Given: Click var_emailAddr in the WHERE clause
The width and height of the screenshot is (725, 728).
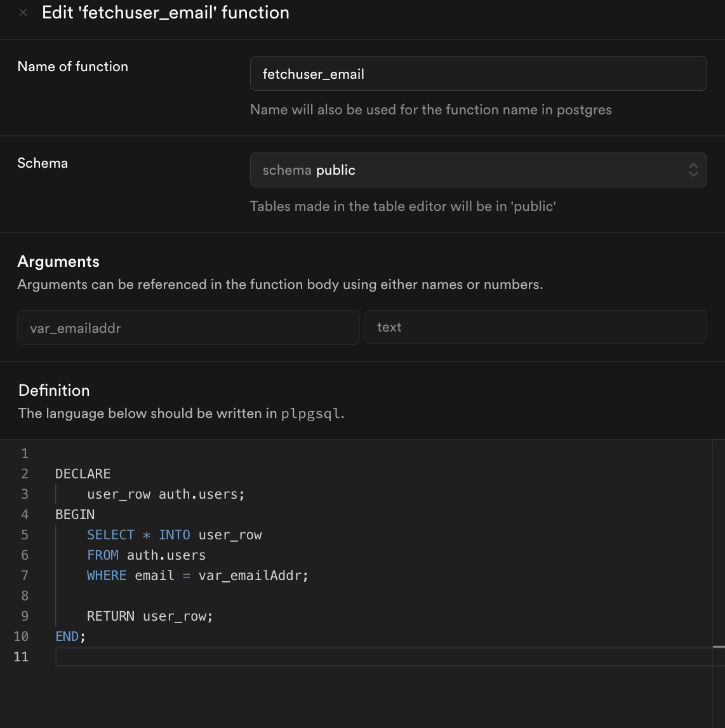Looking at the screenshot, I should 252,576.
